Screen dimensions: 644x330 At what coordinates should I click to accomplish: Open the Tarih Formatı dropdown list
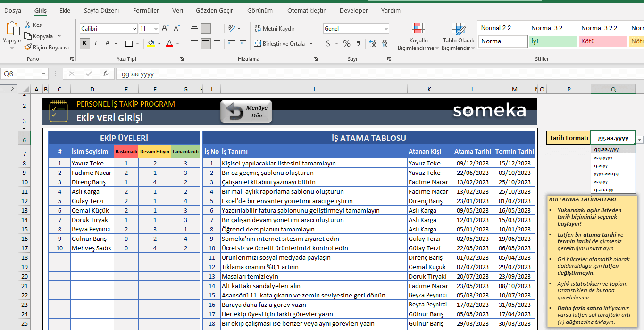(x=639, y=140)
